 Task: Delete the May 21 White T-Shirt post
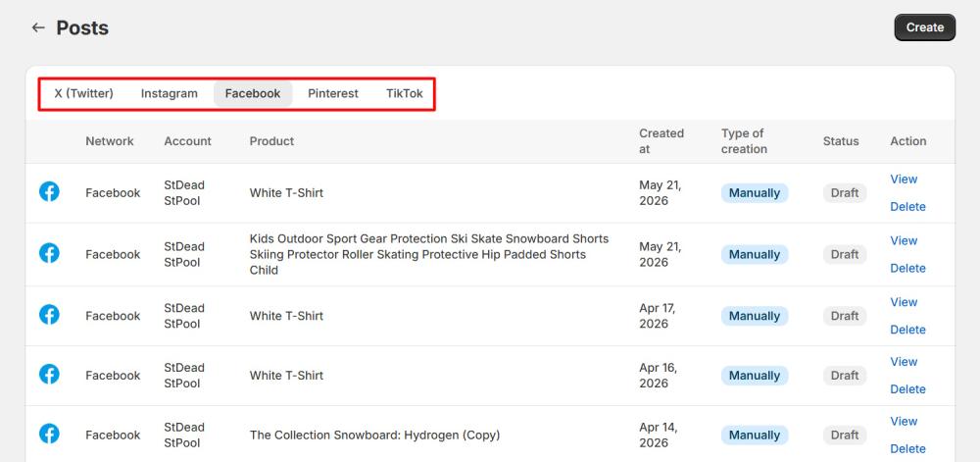[907, 206]
